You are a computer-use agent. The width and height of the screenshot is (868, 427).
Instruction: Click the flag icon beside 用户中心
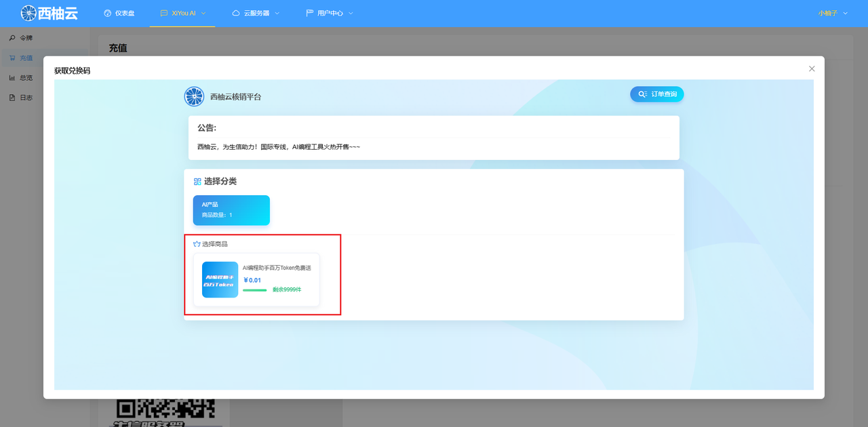pyautogui.click(x=310, y=13)
